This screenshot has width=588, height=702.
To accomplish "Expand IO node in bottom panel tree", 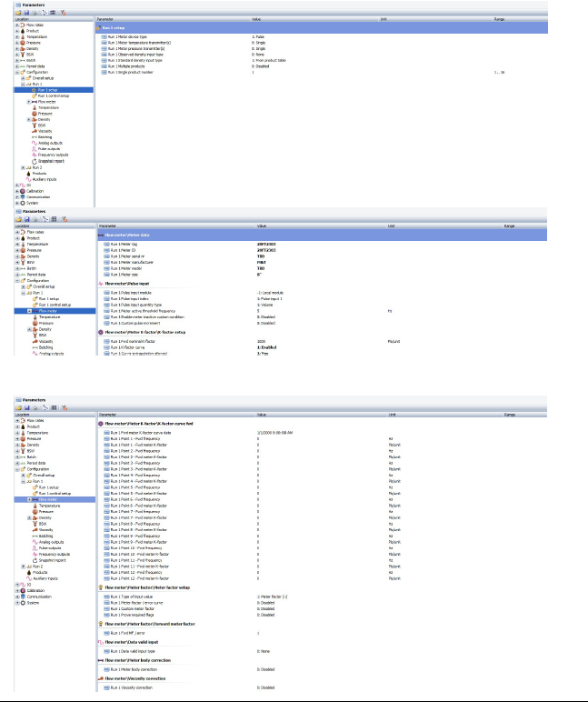I will tap(17, 585).
